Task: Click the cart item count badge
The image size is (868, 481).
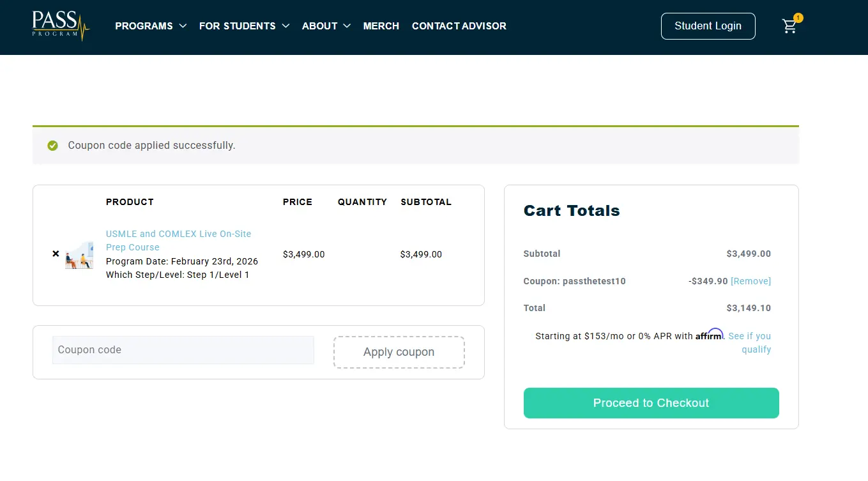Action: tap(798, 18)
